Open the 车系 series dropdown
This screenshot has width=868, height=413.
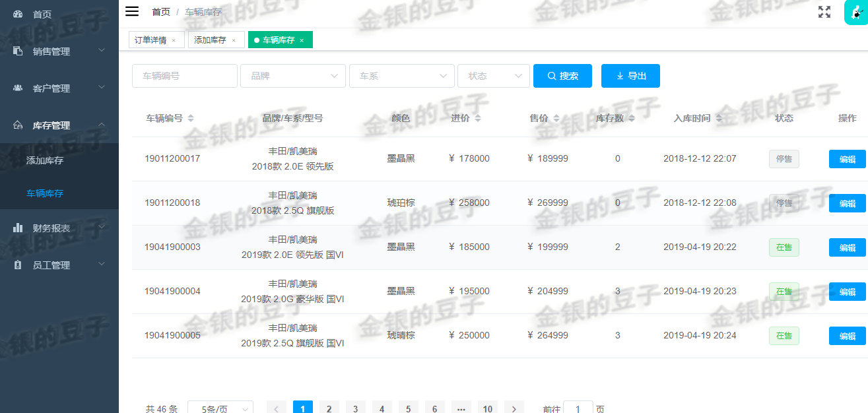click(401, 75)
